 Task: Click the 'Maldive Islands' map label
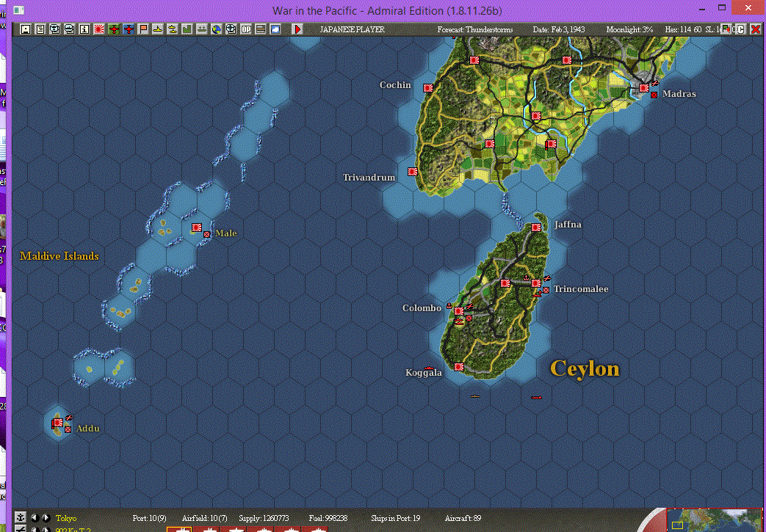click(x=59, y=256)
